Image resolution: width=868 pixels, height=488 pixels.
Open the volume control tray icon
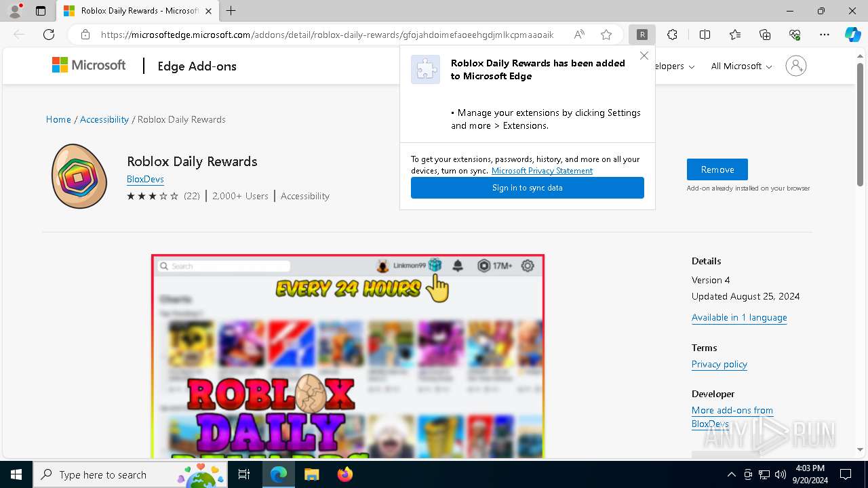781,474
